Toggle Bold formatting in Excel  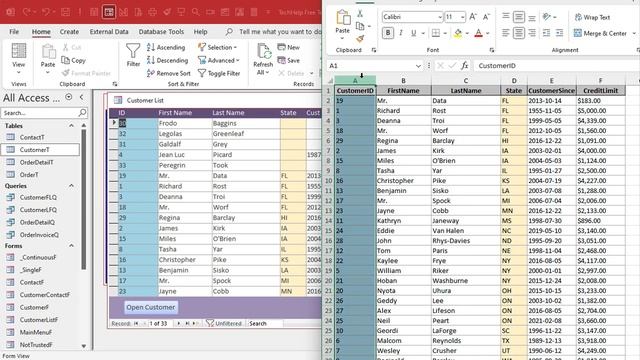pyautogui.click(x=388, y=33)
